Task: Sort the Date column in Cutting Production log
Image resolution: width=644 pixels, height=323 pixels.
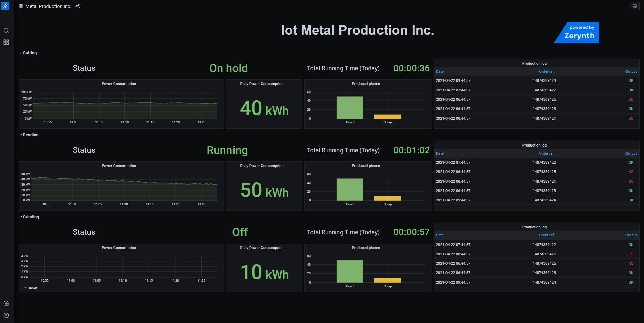Action: pyautogui.click(x=439, y=71)
